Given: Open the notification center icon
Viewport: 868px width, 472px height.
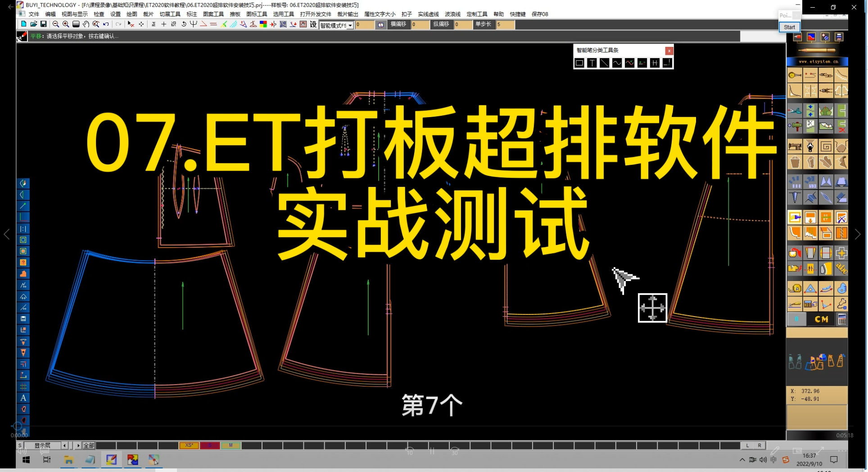Looking at the screenshot, I should [x=834, y=460].
